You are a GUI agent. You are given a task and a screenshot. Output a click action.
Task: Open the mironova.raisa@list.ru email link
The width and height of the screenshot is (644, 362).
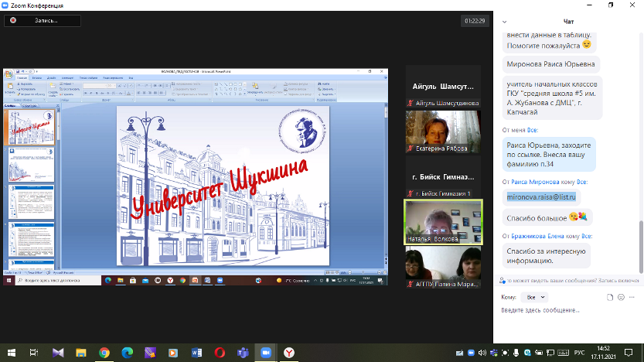pos(542,197)
